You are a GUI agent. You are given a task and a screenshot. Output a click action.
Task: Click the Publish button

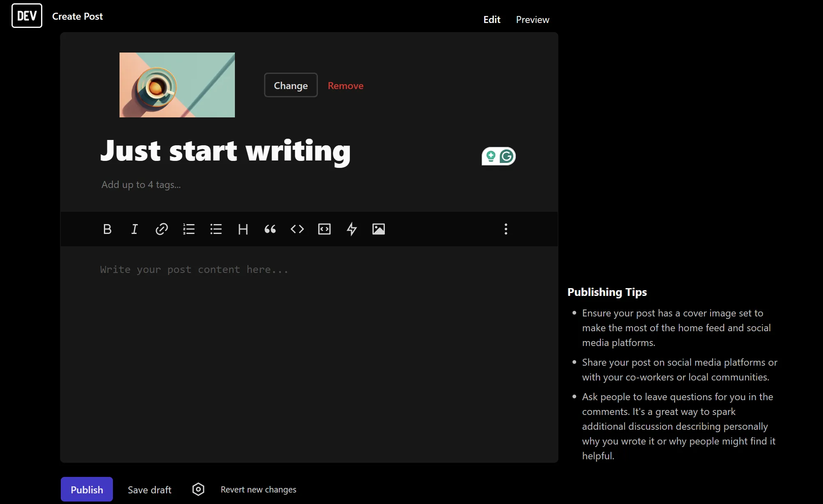(87, 489)
